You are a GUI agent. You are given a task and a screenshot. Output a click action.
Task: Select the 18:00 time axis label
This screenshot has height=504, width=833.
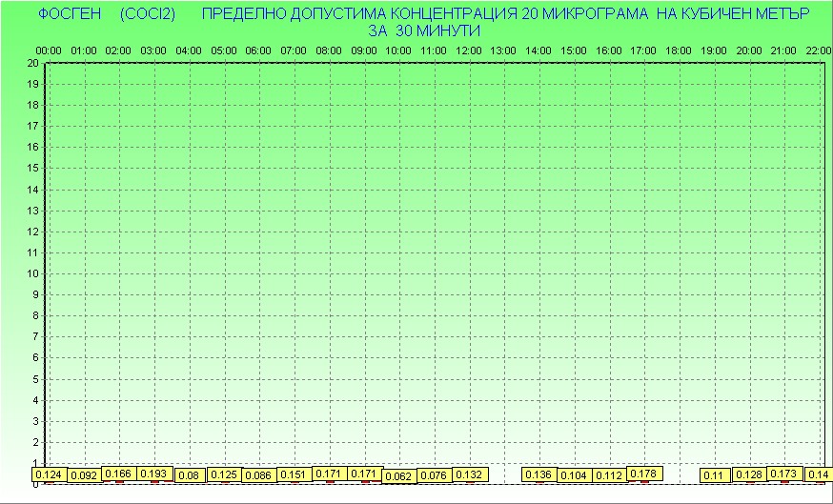679,50
